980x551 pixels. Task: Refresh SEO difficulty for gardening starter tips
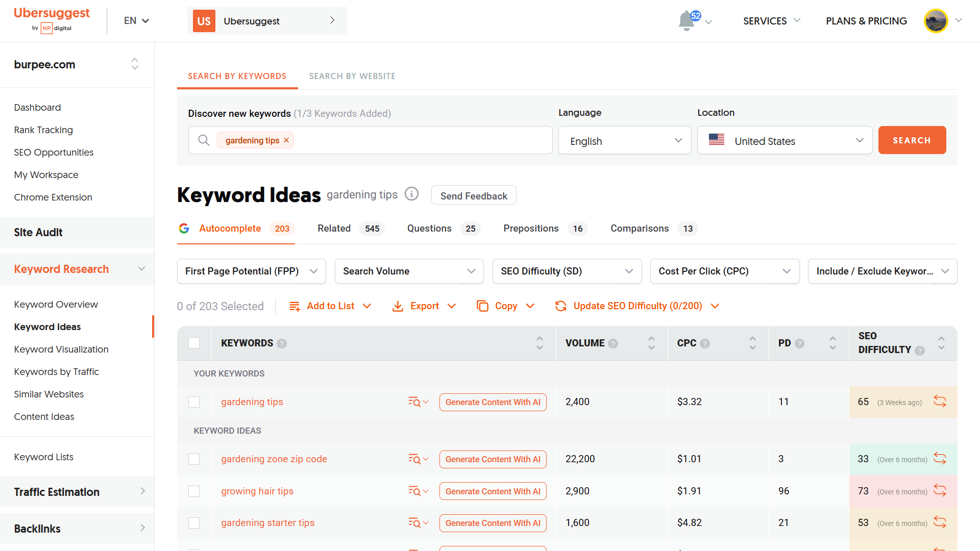point(940,522)
